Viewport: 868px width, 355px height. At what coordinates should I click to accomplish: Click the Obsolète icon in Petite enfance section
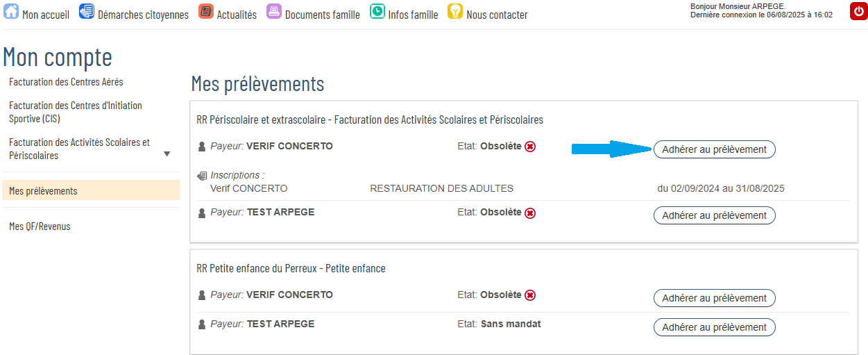pyautogui.click(x=530, y=295)
